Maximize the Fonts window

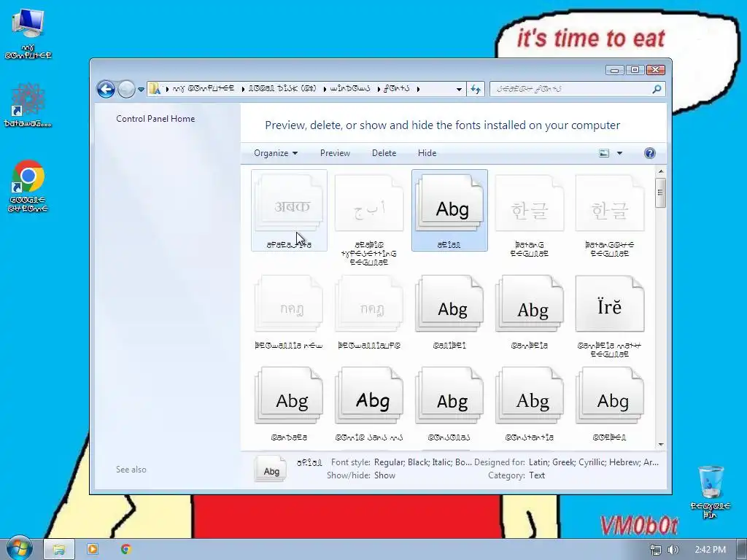tap(635, 70)
